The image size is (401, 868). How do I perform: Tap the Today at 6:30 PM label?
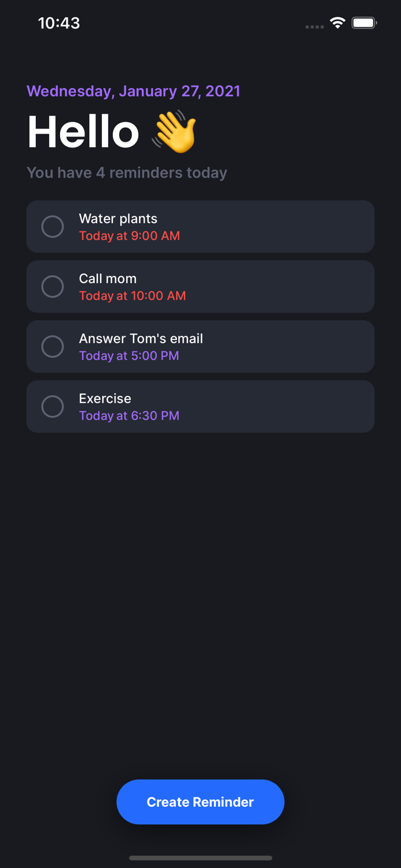coord(129,415)
